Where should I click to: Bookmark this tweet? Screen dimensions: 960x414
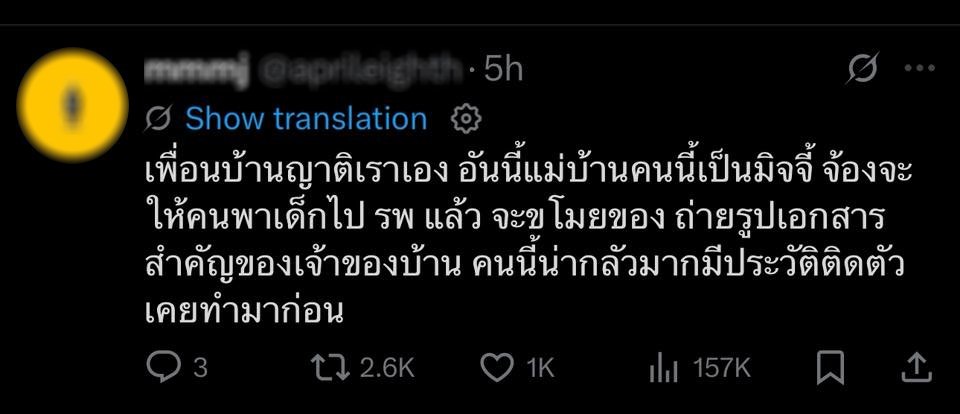tap(830, 367)
